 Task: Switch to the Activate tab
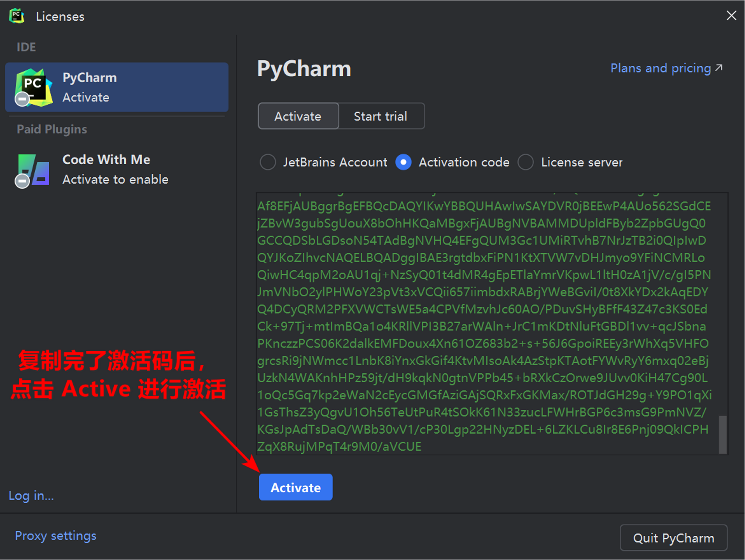coord(298,116)
